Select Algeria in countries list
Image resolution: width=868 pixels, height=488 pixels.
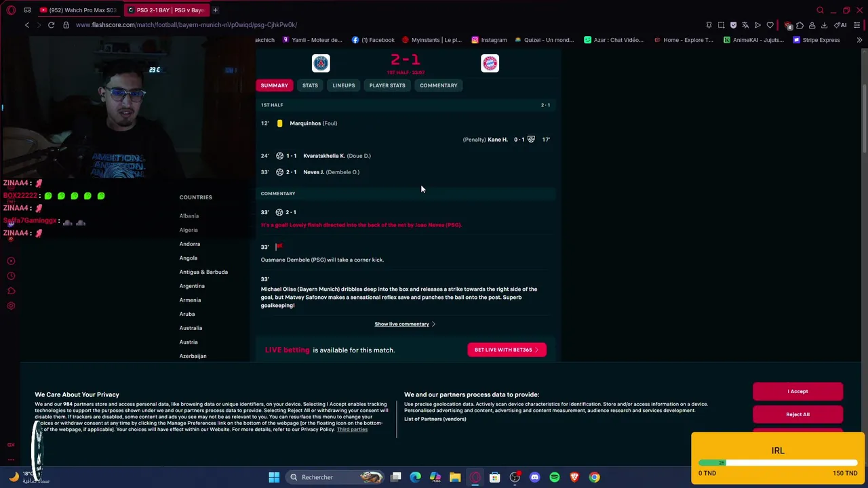[189, 230]
